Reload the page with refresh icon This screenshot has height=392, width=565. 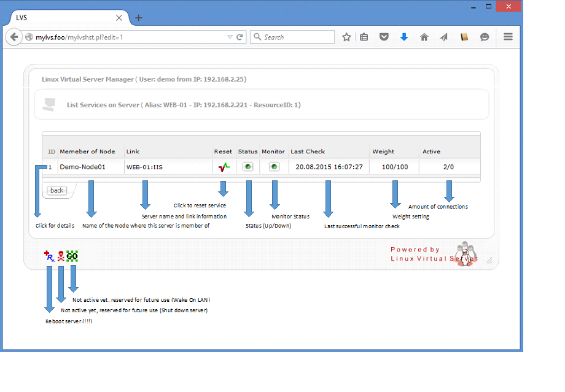tap(240, 37)
